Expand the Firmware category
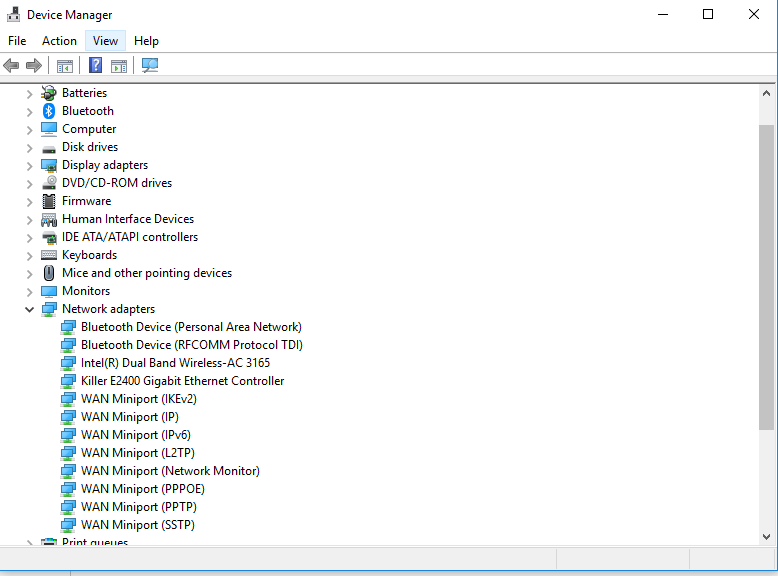Viewport: 778px width, 576px height. [29, 201]
